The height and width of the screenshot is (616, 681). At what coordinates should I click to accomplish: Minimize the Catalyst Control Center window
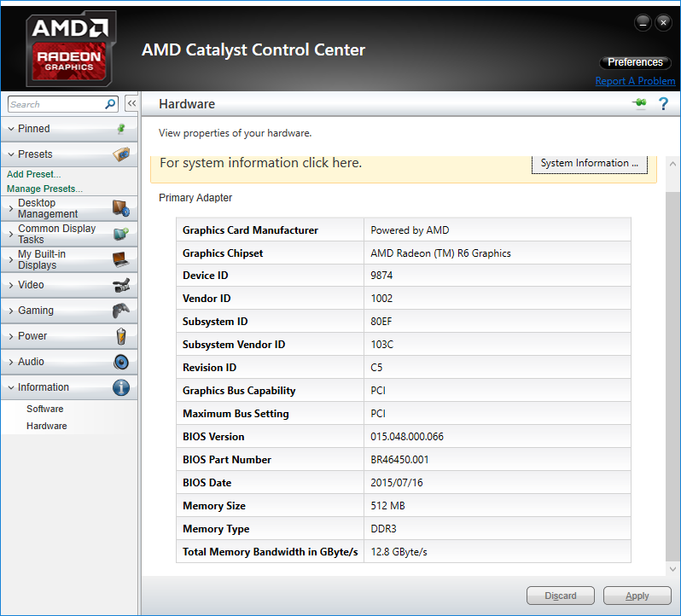point(643,22)
